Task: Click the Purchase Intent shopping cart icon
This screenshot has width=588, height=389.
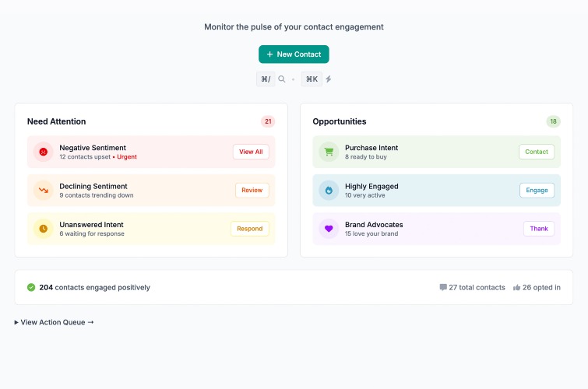Action: click(329, 152)
